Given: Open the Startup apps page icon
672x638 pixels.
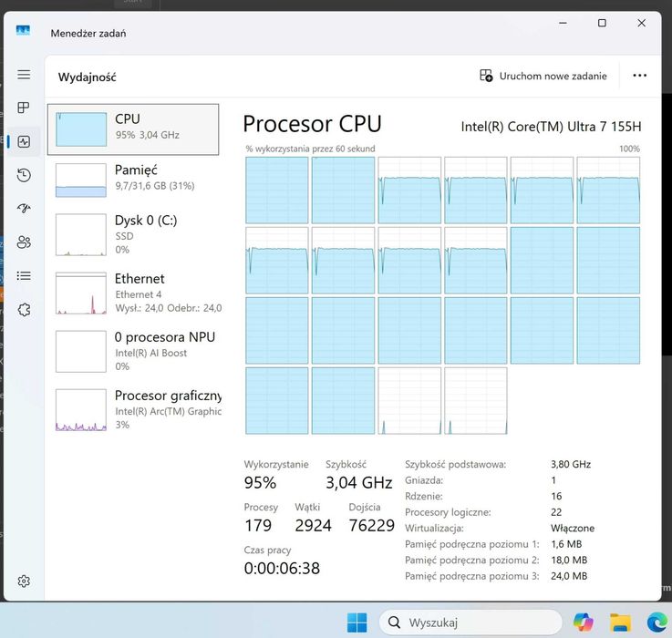Looking at the screenshot, I should [x=24, y=208].
